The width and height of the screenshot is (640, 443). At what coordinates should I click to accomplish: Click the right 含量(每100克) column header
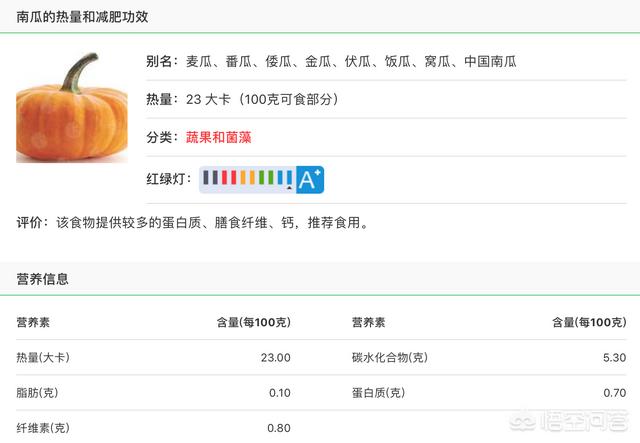(588, 322)
